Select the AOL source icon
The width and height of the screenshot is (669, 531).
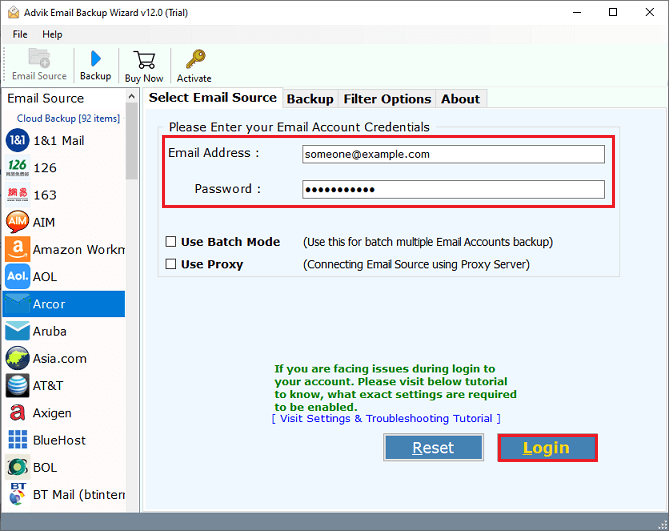pyautogui.click(x=17, y=276)
